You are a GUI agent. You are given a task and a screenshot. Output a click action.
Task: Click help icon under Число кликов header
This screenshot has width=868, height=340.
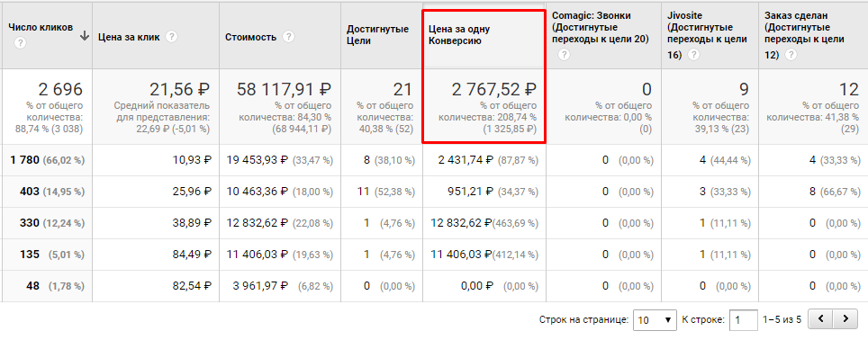(20, 43)
